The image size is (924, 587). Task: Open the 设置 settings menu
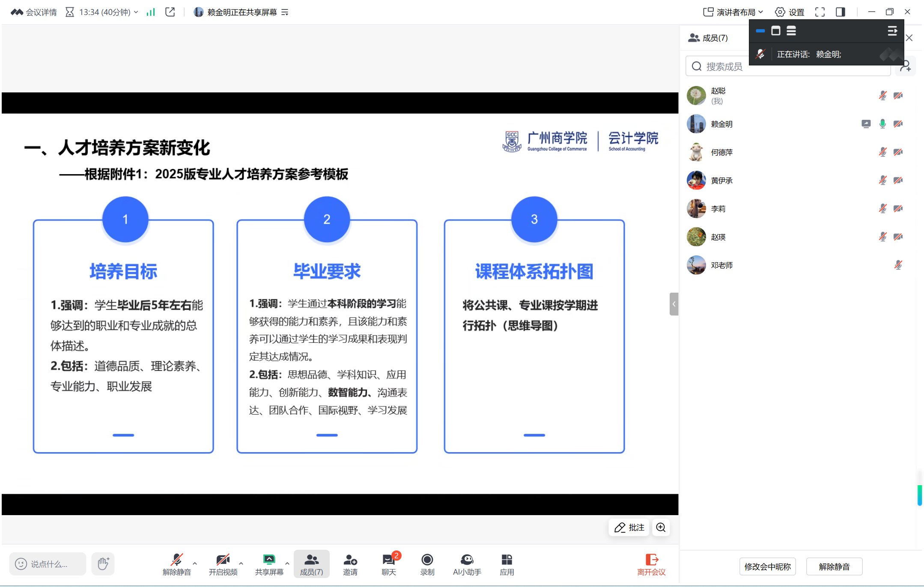tap(790, 12)
